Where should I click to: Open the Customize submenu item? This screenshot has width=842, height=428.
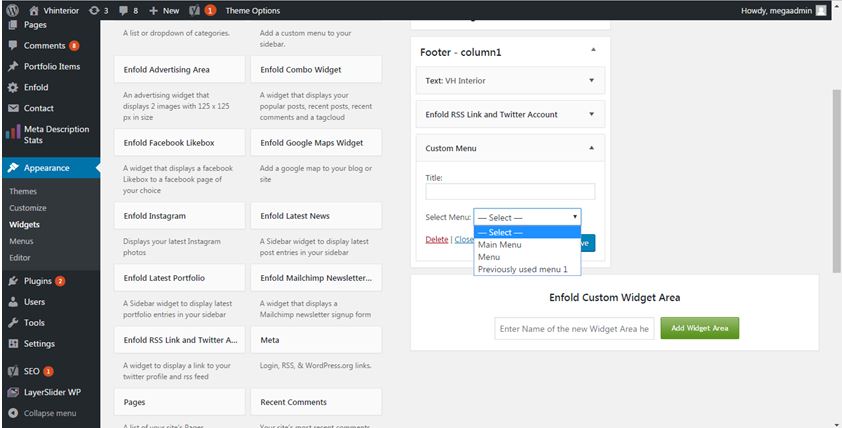point(28,208)
